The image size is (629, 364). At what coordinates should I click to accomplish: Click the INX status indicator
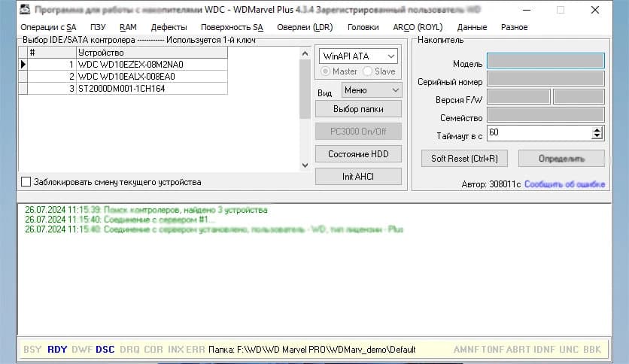coord(176,350)
